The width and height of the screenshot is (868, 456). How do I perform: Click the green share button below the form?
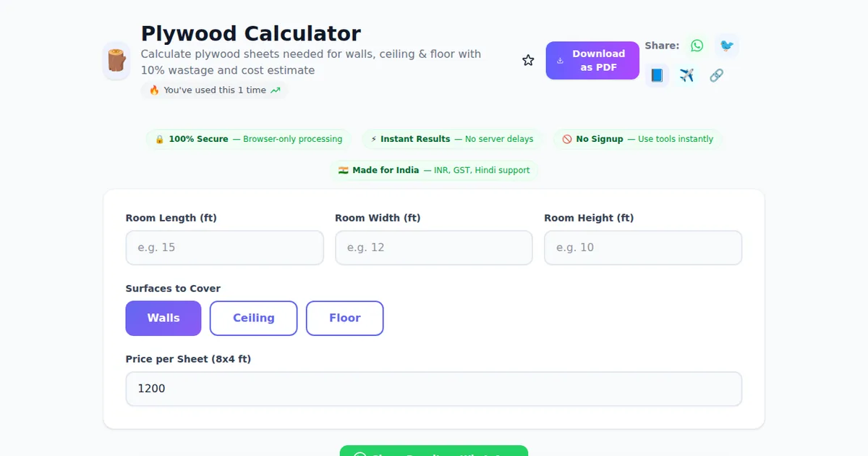click(x=434, y=451)
